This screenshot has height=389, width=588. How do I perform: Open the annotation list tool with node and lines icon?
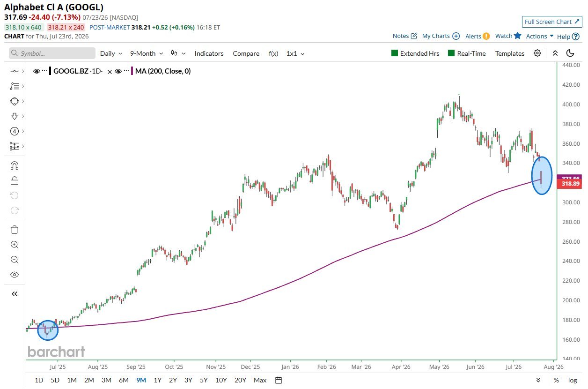pos(15,86)
